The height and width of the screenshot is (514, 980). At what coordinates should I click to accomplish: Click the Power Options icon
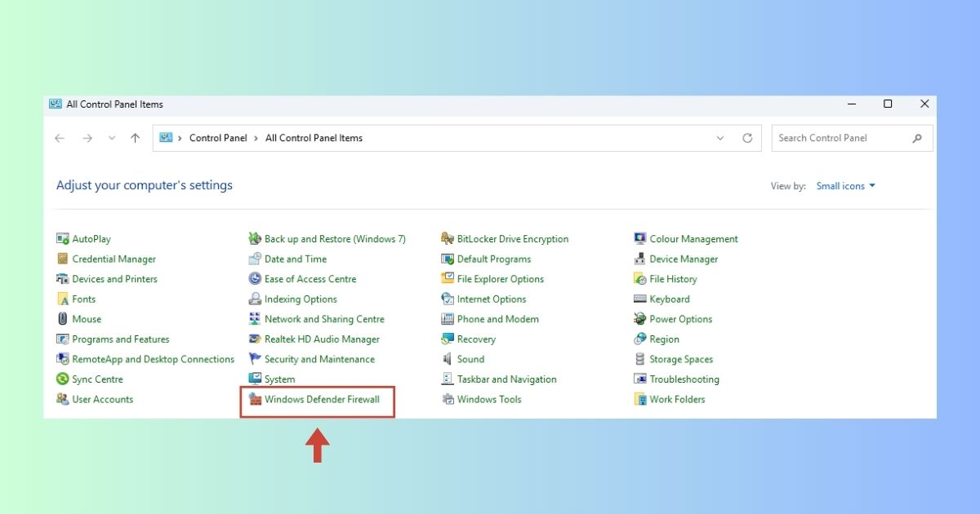pyautogui.click(x=640, y=319)
